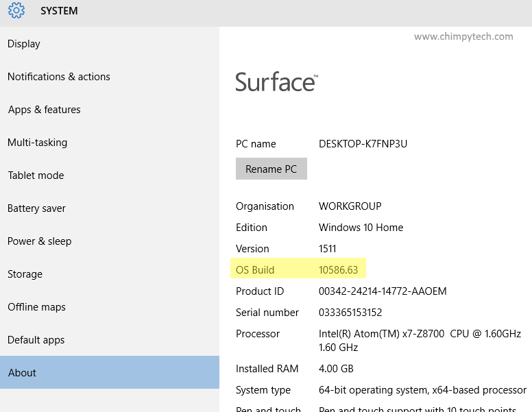This screenshot has height=412, width=532.
Task: Click the PC name DESKTOP-K7FNP3U
Action: coord(363,144)
